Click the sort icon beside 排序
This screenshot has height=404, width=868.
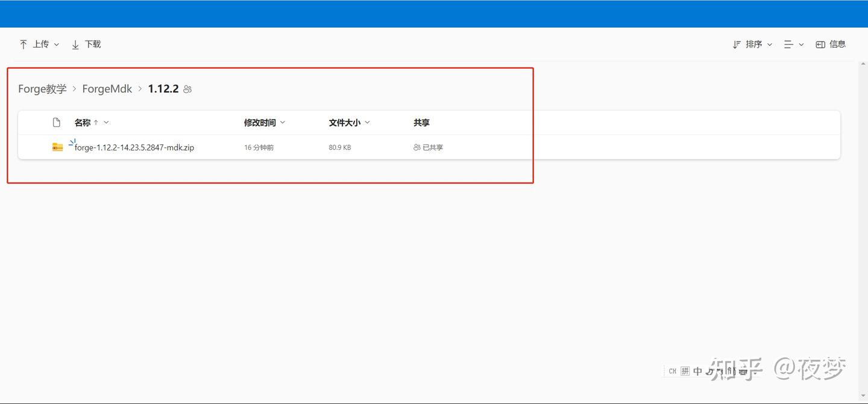click(x=737, y=44)
